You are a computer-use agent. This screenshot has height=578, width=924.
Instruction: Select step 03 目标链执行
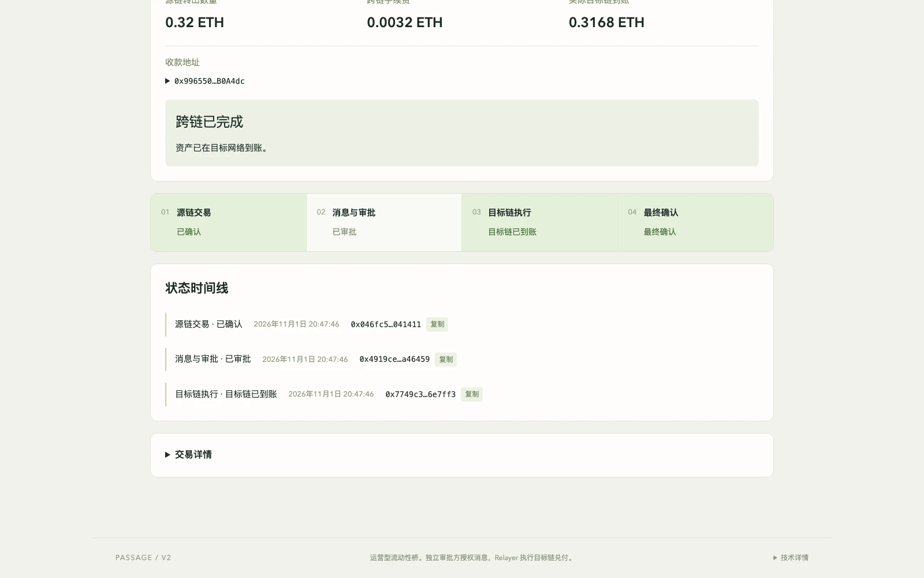[x=539, y=223]
